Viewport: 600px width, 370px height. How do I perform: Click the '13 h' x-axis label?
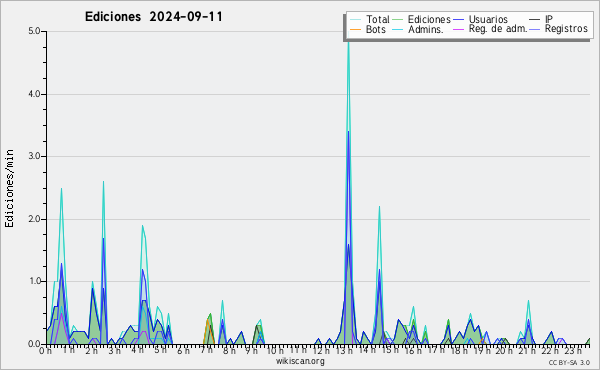[344, 350]
